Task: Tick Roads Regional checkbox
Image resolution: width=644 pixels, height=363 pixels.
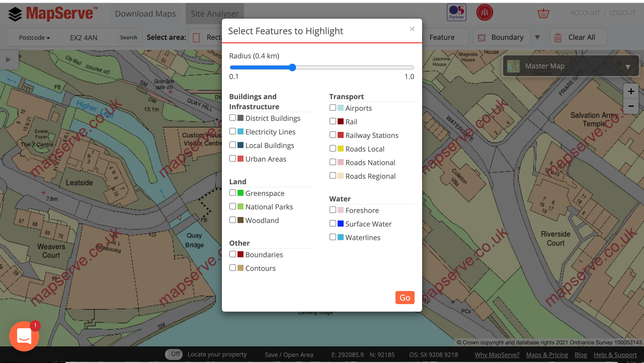Action: (x=333, y=176)
